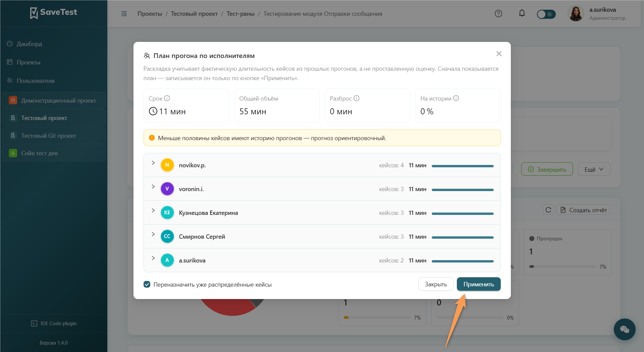Image resolution: width=644 pixels, height=352 pixels.
Task: Toggle the dark/light theme switch
Action: pyautogui.click(x=546, y=14)
